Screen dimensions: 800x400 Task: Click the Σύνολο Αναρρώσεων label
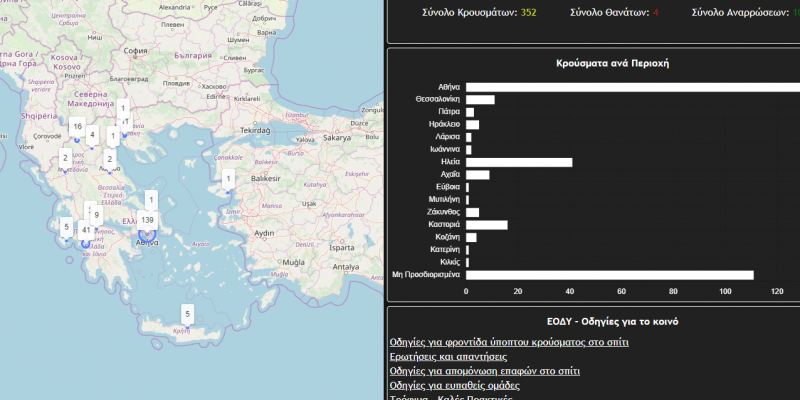(741, 12)
